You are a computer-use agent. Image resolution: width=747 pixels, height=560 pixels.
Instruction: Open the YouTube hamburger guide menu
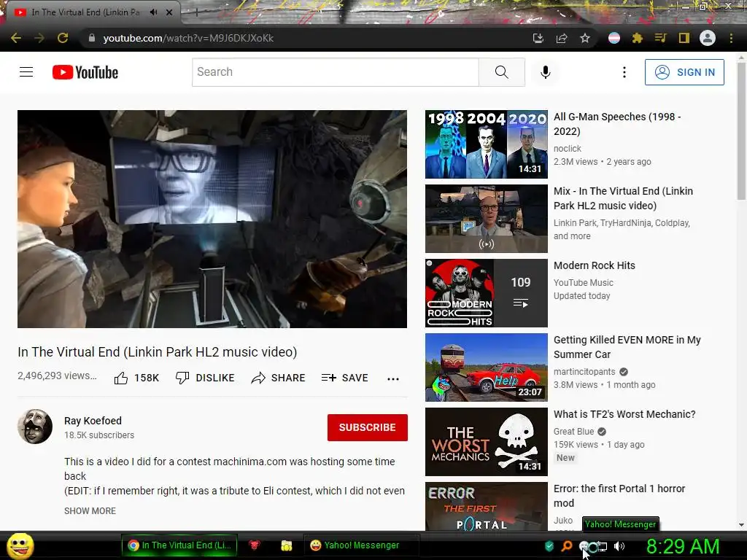click(x=26, y=72)
